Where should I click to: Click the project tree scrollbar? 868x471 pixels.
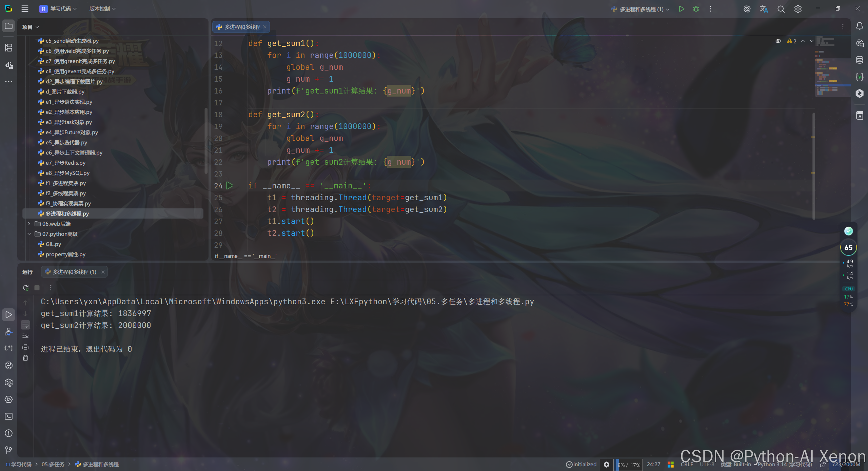206,141
